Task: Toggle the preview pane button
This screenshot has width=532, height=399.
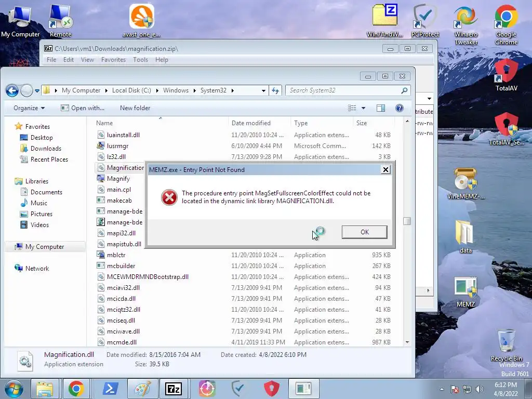Action: pos(381,108)
